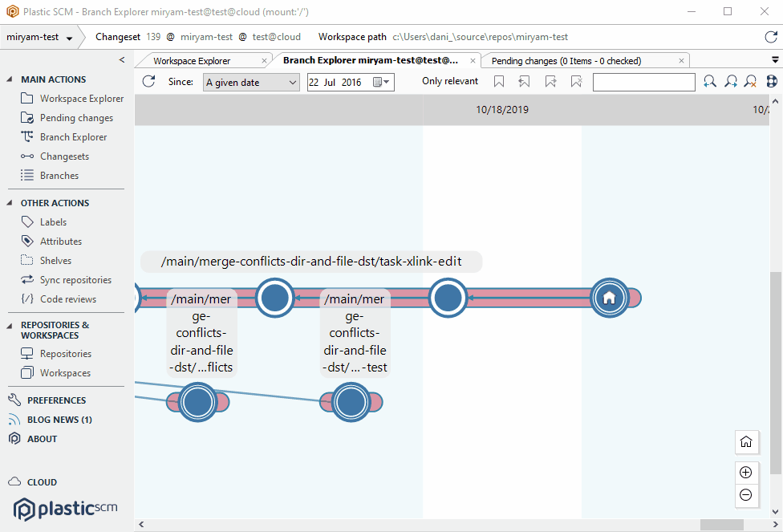Open the miryam-test branch selector dropdown
This screenshot has width=783, height=532.
click(x=40, y=36)
